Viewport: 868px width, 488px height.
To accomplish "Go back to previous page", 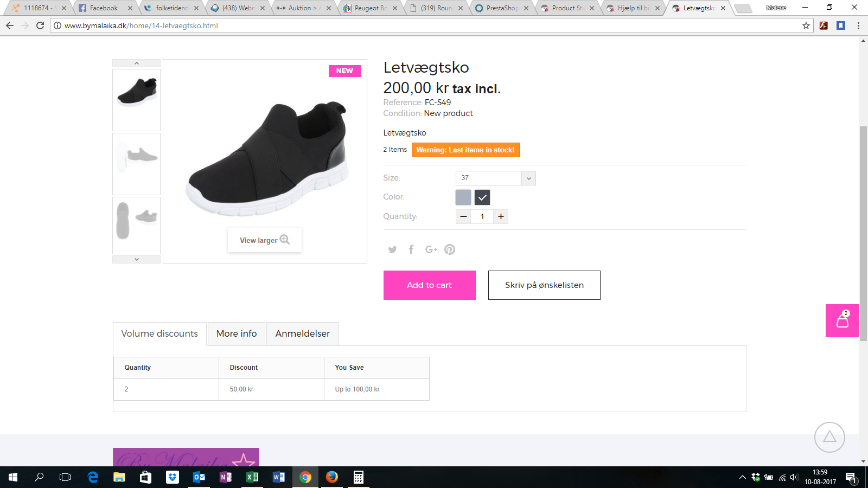I will tap(10, 25).
